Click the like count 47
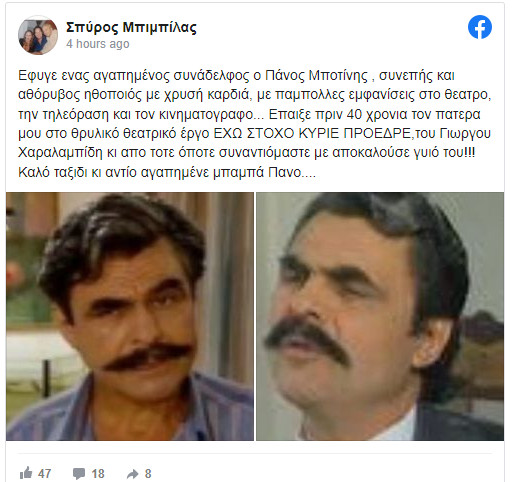This screenshot has width=523, height=482. click(x=44, y=474)
